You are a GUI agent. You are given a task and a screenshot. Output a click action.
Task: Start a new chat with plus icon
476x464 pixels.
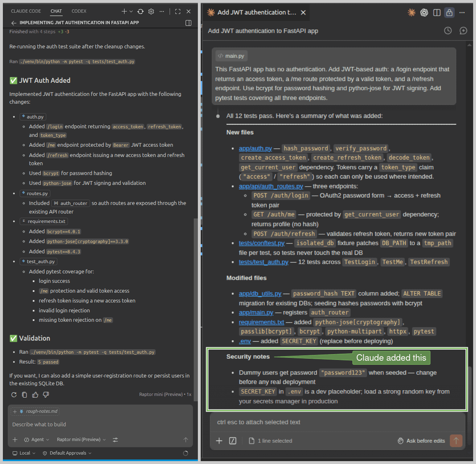[x=124, y=11]
